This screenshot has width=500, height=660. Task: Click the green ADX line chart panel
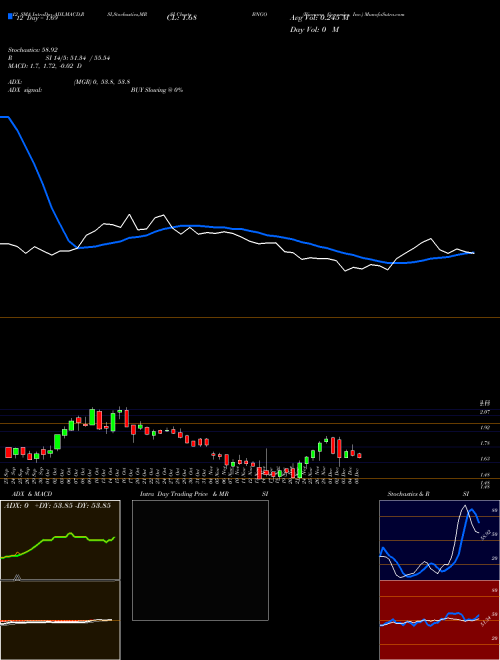(60, 540)
